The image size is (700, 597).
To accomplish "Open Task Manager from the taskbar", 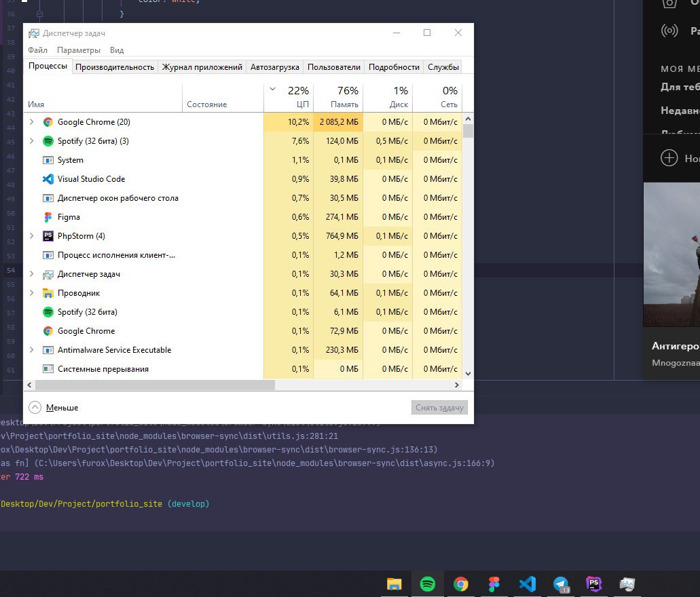I will coord(627,584).
